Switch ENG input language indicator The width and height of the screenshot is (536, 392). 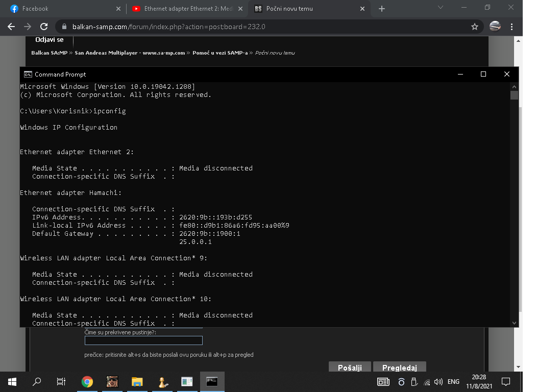(x=454, y=382)
